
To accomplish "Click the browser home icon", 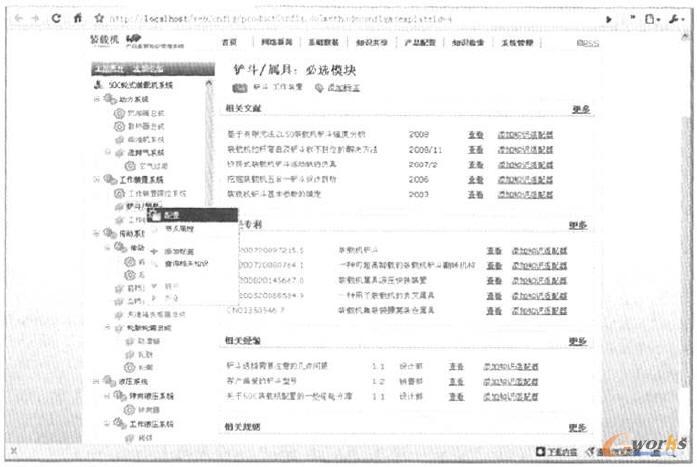I will pos(76,18).
